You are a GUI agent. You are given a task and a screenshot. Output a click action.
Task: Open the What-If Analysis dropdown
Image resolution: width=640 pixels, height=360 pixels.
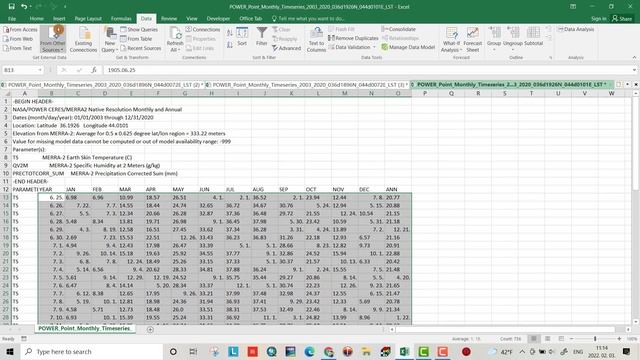coord(451,40)
